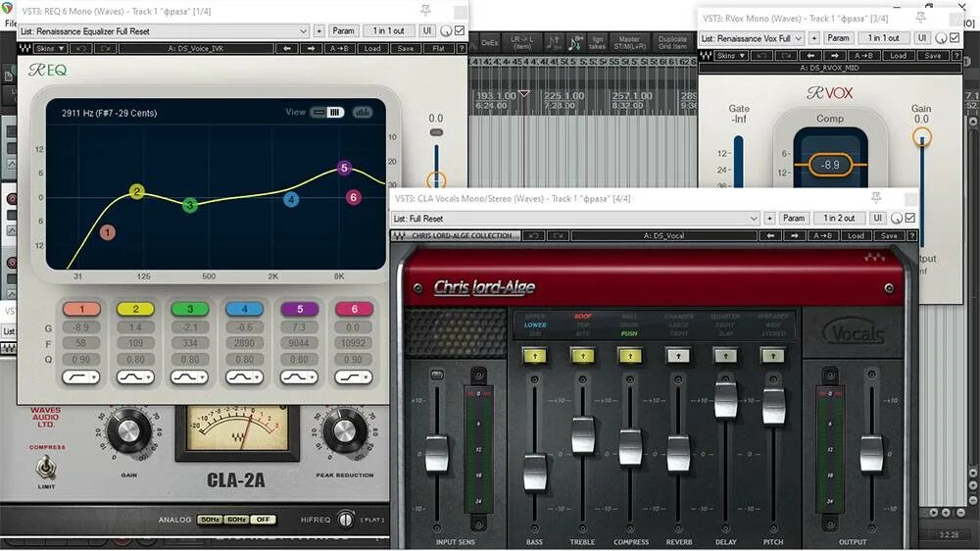Click band 4 frequency field 2890
980x551 pixels.
click(244, 343)
